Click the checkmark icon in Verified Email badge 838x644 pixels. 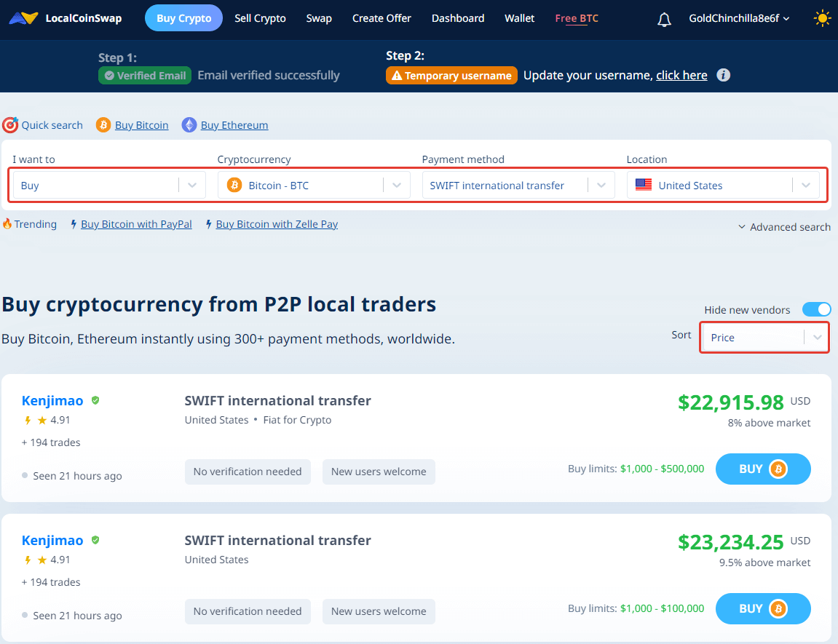pos(109,76)
